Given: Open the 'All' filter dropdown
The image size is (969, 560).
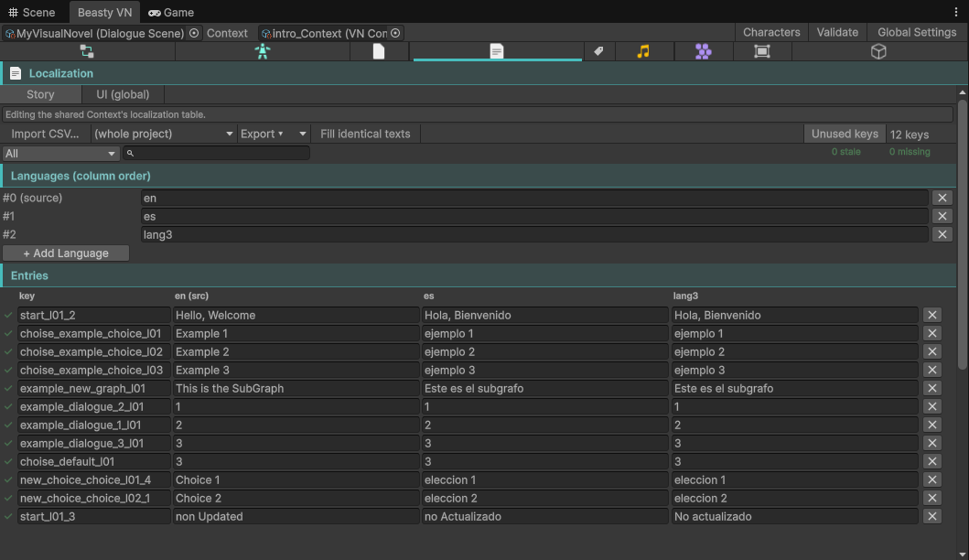Looking at the screenshot, I should pos(60,154).
